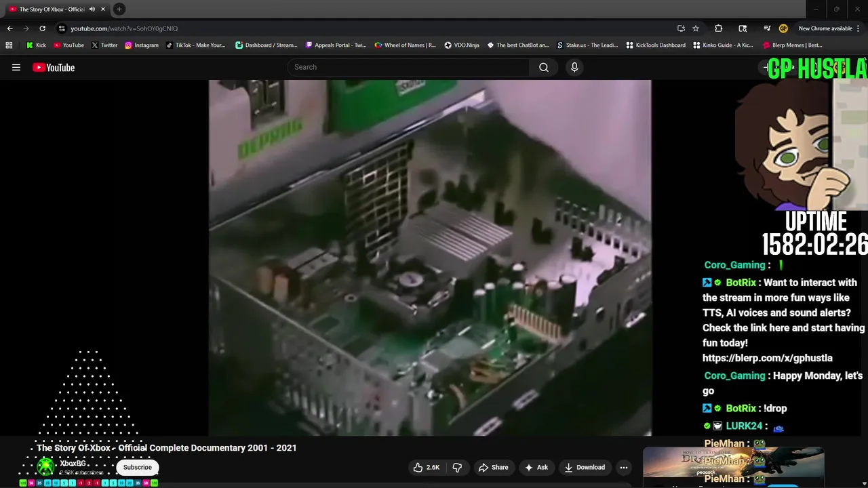Dislike the video with thumbs down
Viewport: 868px width, 488px height.
[x=457, y=467]
